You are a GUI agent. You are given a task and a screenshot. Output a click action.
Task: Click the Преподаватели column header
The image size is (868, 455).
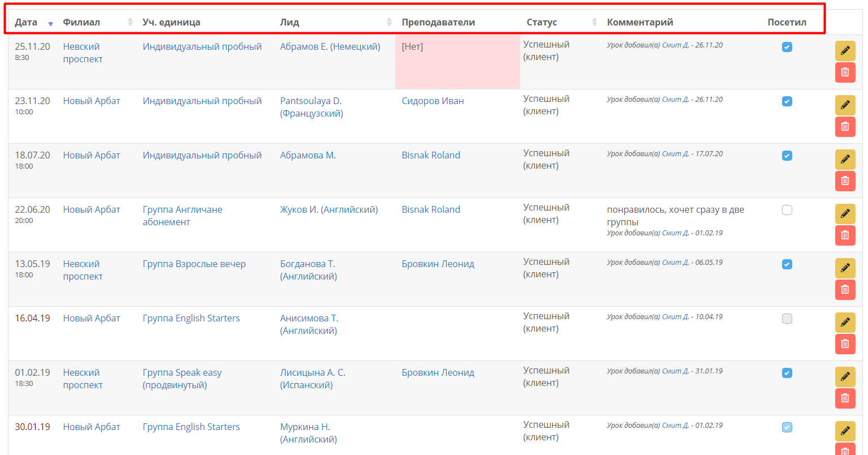(438, 22)
